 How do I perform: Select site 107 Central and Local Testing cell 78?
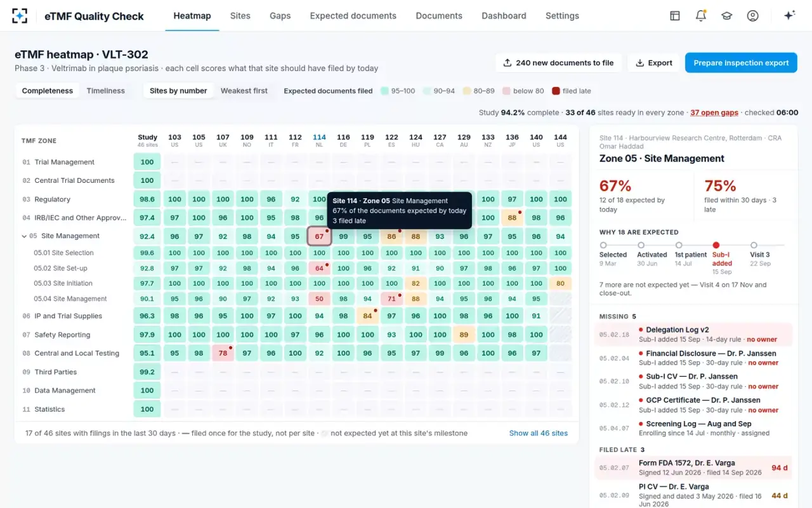pyautogui.click(x=223, y=353)
